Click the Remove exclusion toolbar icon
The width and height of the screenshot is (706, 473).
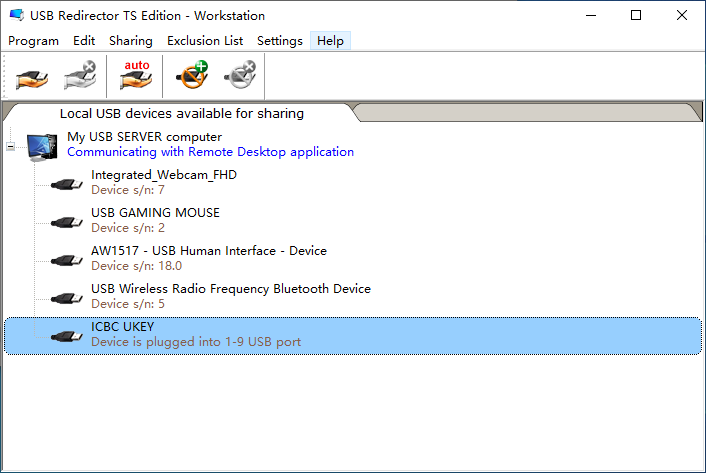(240, 75)
